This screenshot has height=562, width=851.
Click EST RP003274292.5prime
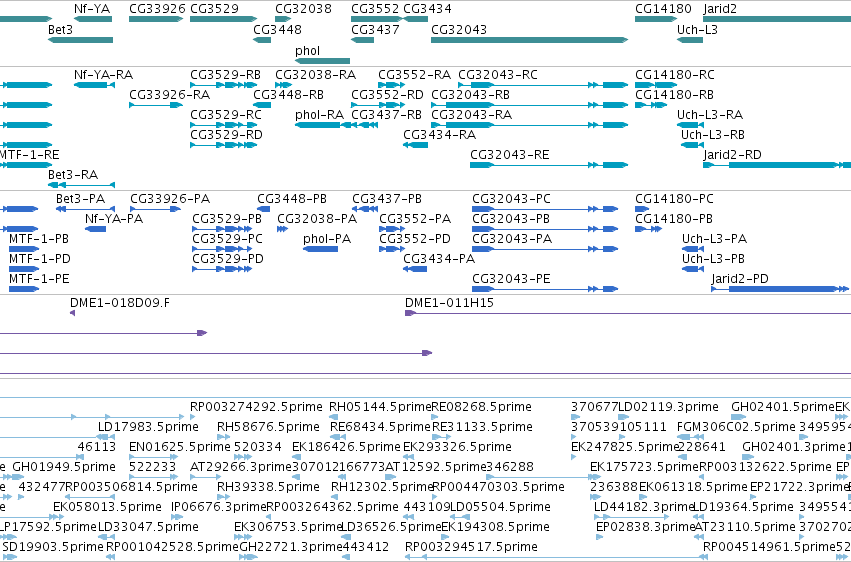pos(257,407)
